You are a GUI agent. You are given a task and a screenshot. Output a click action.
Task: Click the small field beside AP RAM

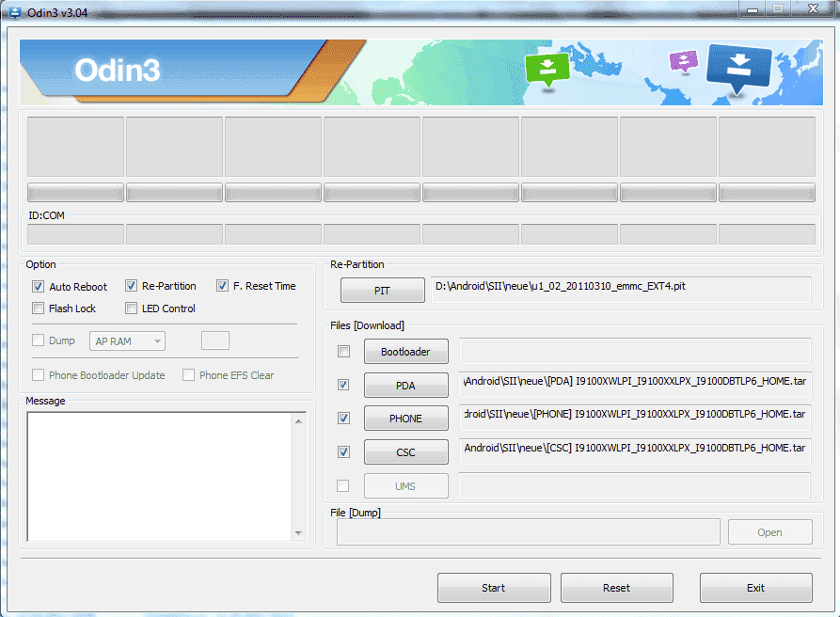(215, 340)
